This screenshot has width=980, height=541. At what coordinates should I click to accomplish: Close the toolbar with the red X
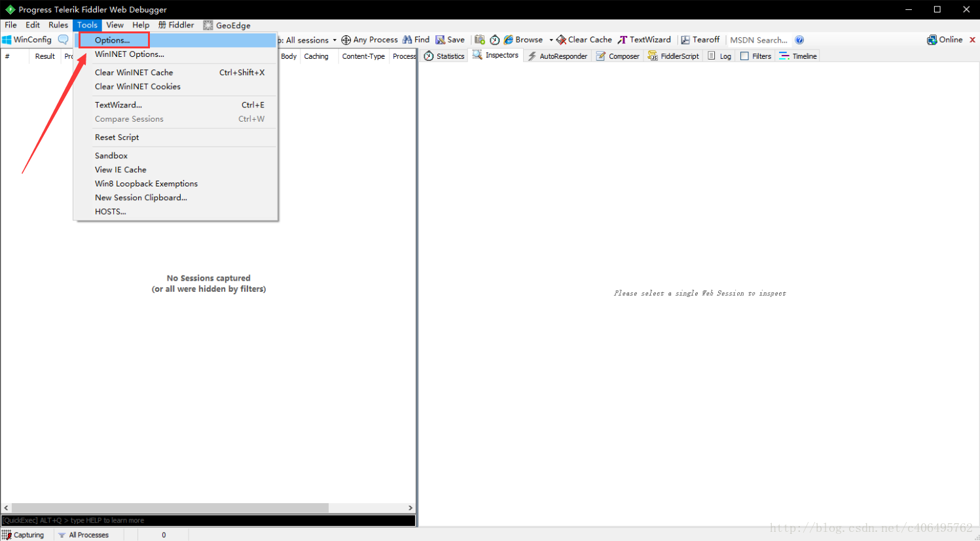(972, 40)
